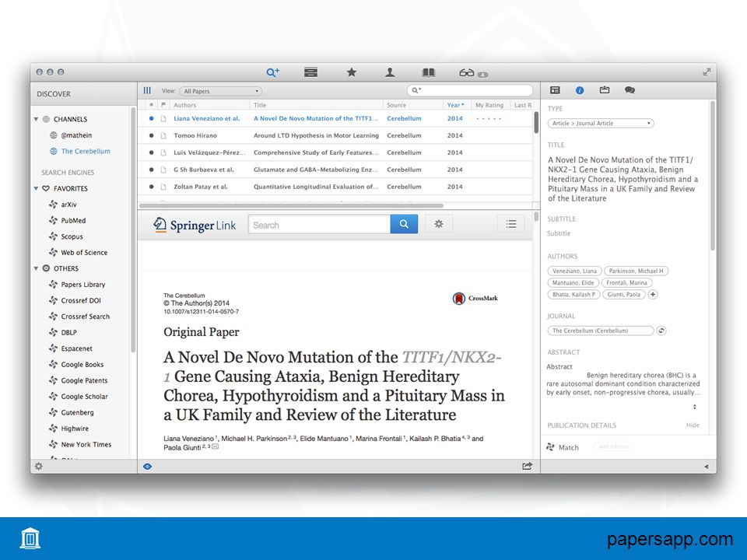Viewport: 747px width, 560px height.
Task: Open the sidebar settings gear at bottom left
Action: coord(39,466)
